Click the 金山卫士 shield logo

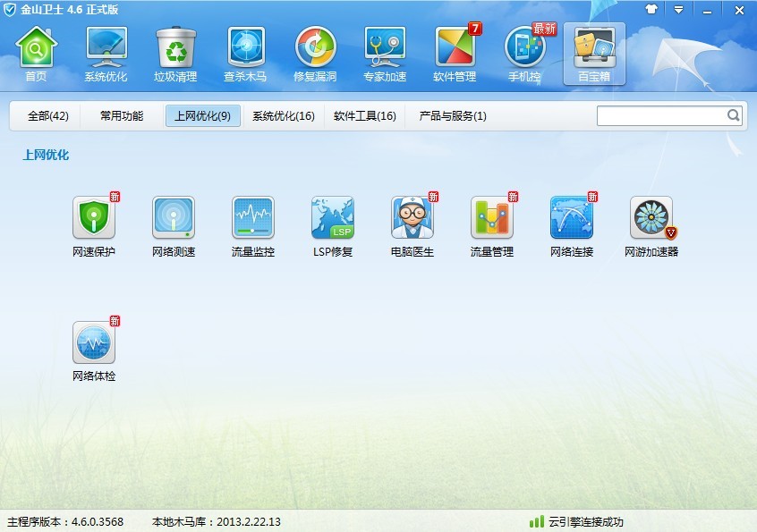pos(10,10)
